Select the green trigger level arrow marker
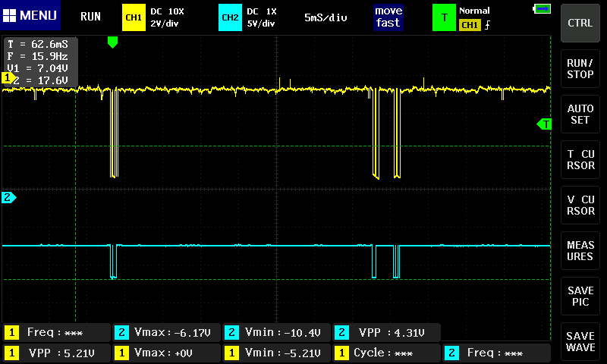Viewport: 607px width, 364px height. point(544,124)
